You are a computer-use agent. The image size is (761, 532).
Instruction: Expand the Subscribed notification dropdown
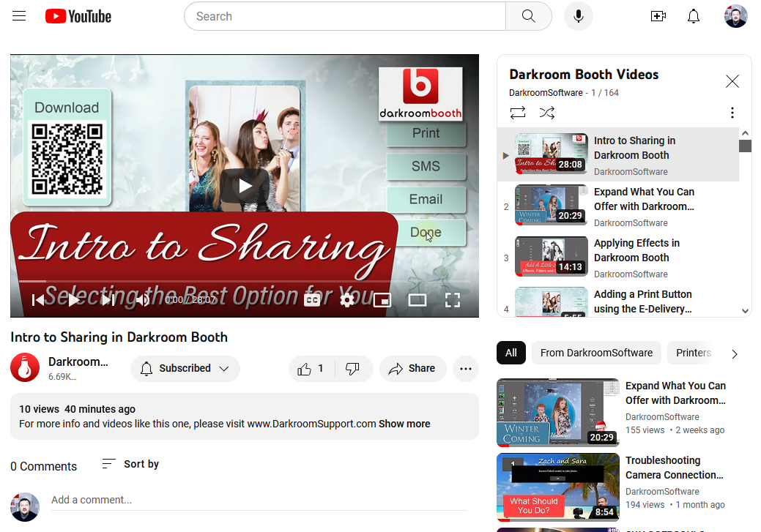point(185,369)
